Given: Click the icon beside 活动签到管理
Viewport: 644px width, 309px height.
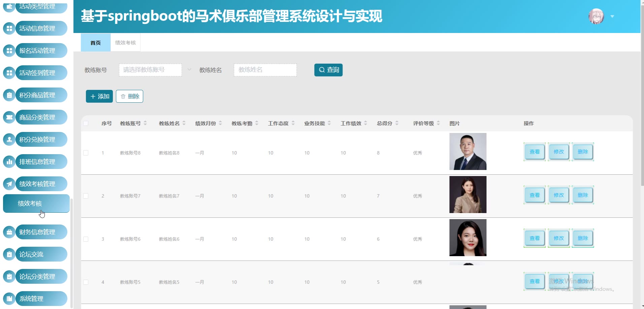Looking at the screenshot, I should [9, 73].
